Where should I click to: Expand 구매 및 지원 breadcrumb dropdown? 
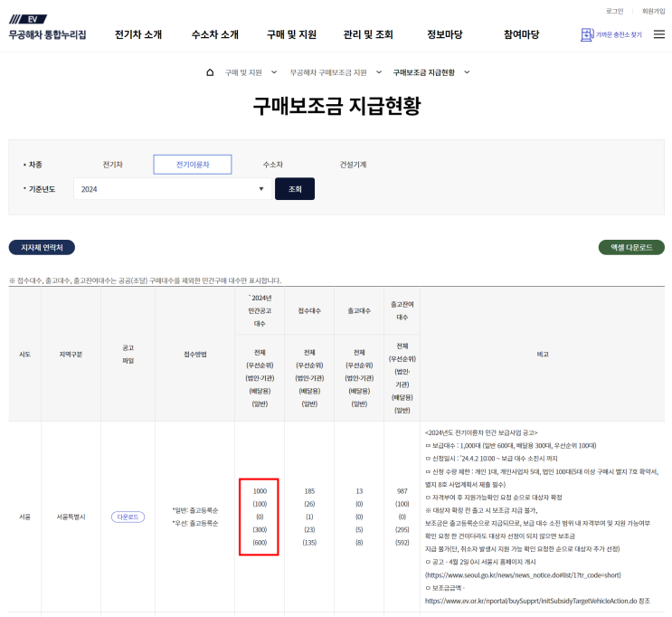[274, 72]
